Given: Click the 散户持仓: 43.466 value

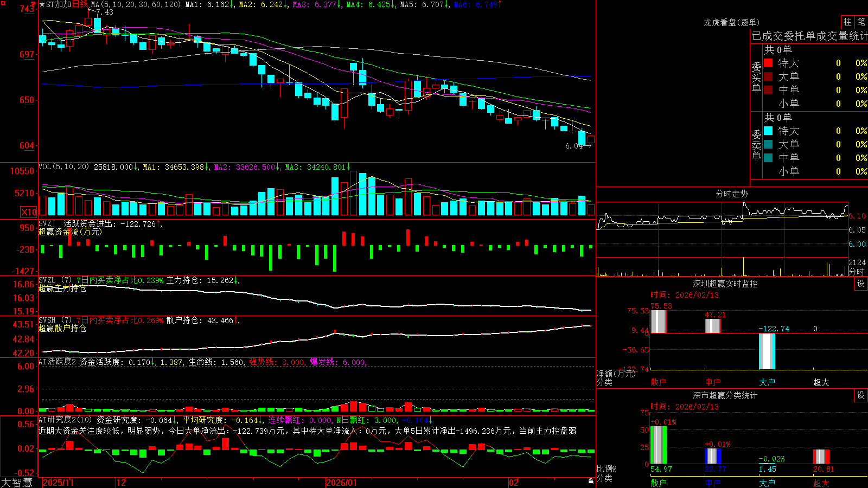Looking at the screenshot, I should (200, 320).
